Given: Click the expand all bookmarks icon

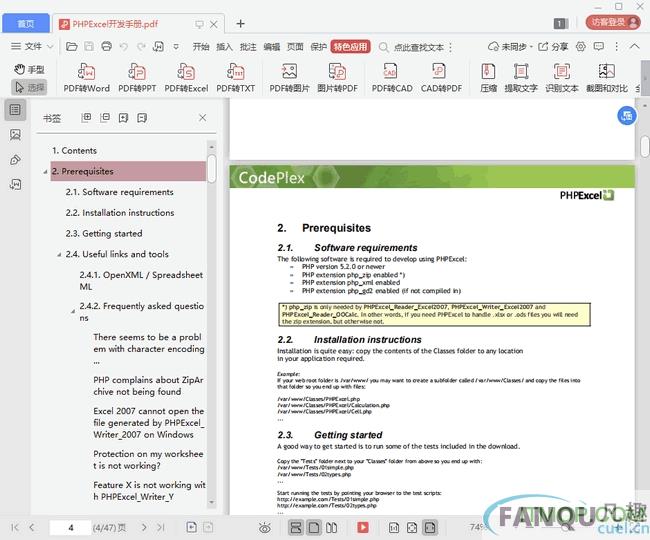Looking at the screenshot, I should (x=86, y=118).
